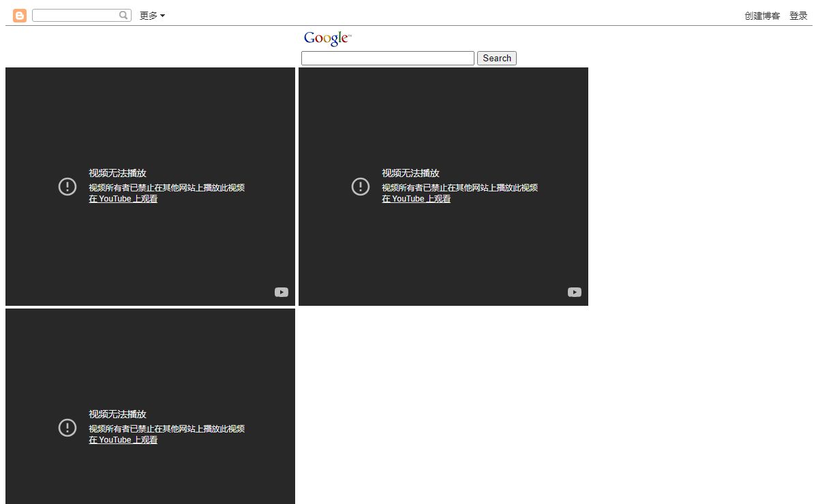Click 视频无法播放 text in top-left video

pyautogui.click(x=117, y=173)
